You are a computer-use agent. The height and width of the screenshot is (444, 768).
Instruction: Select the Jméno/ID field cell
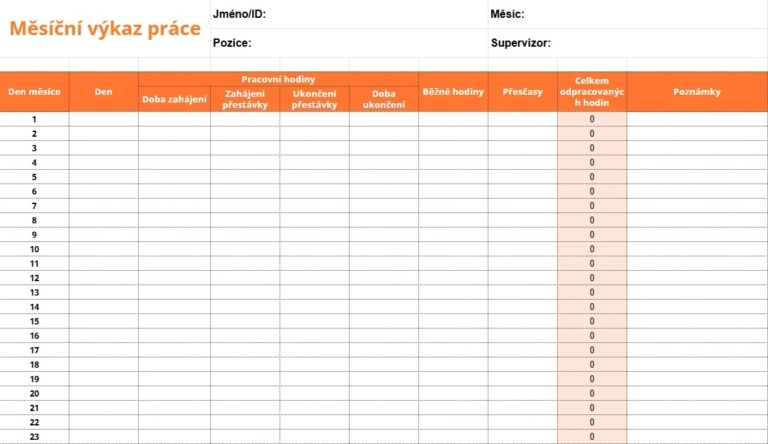click(349, 14)
